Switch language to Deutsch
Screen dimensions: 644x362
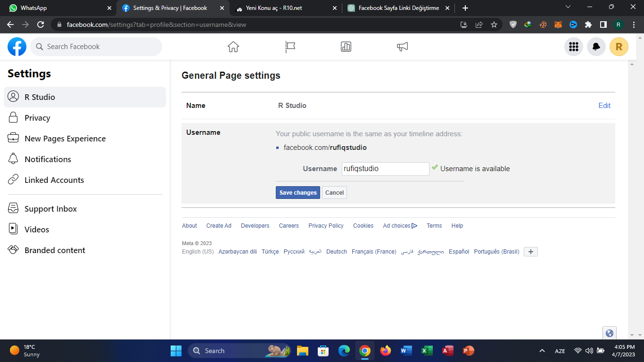click(337, 252)
